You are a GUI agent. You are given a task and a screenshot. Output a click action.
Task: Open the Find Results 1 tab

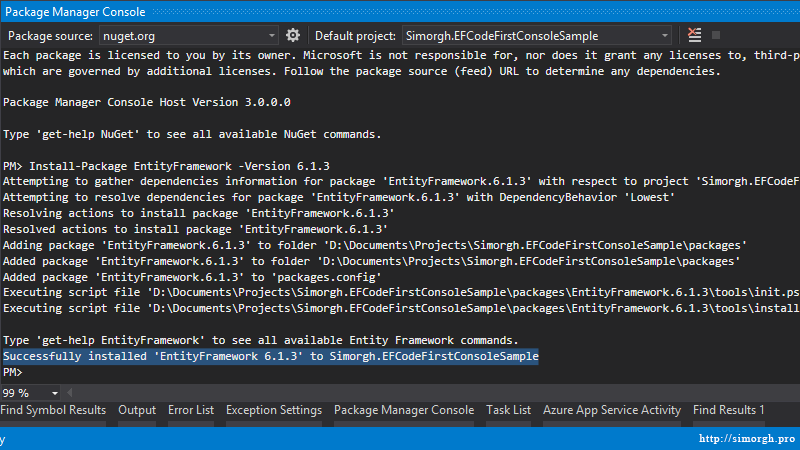click(x=728, y=410)
